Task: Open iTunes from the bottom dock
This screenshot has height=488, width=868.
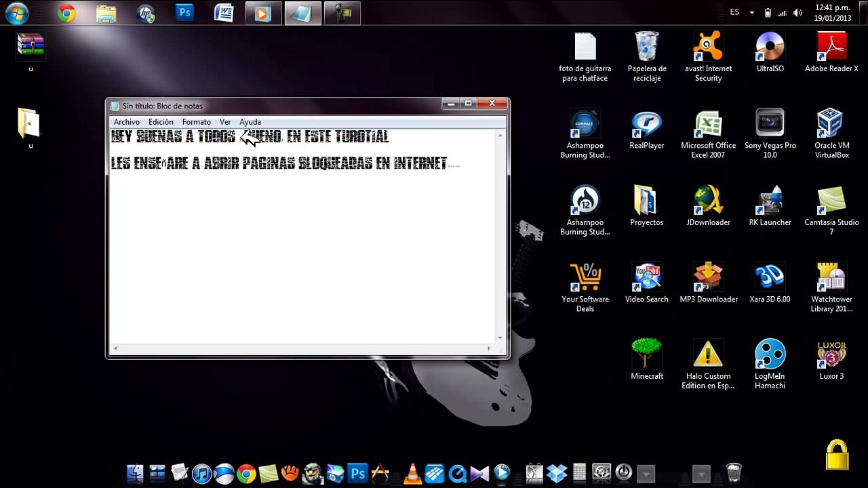Action: pyautogui.click(x=201, y=473)
